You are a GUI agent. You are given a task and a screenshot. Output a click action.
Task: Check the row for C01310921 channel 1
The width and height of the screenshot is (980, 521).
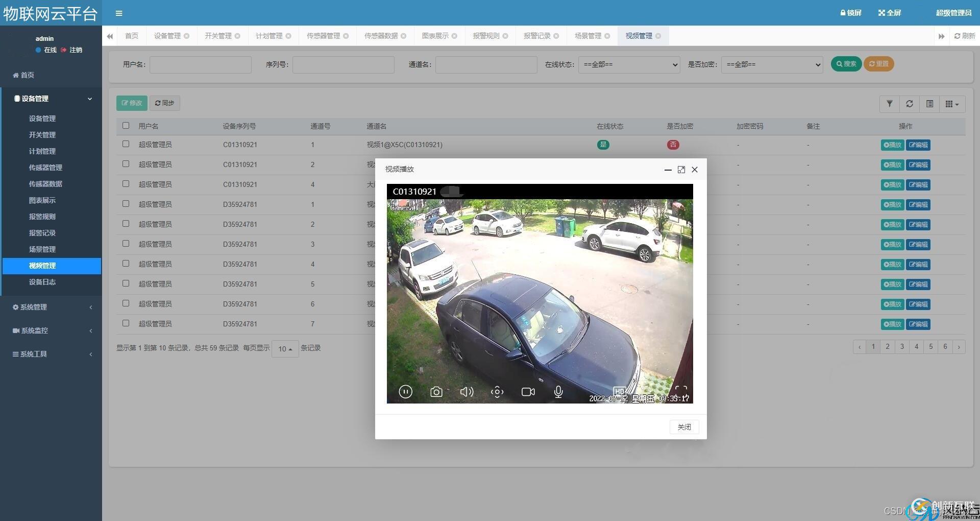(126, 144)
